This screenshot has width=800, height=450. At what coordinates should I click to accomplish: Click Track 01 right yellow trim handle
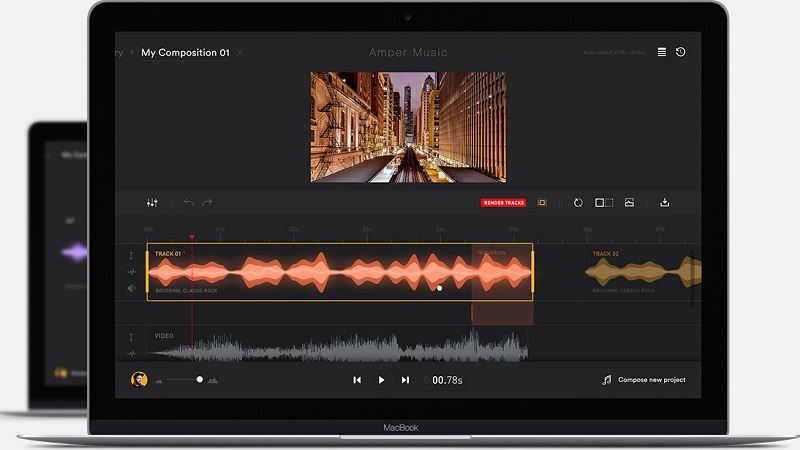[533, 272]
